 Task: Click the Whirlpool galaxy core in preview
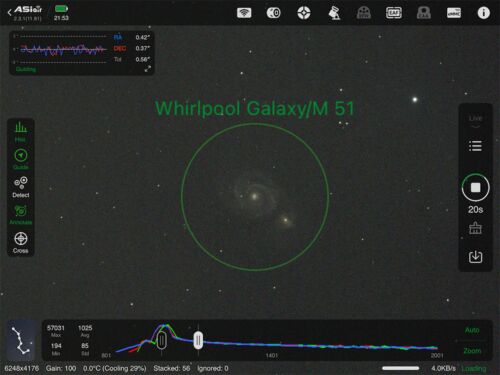coord(255,196)
